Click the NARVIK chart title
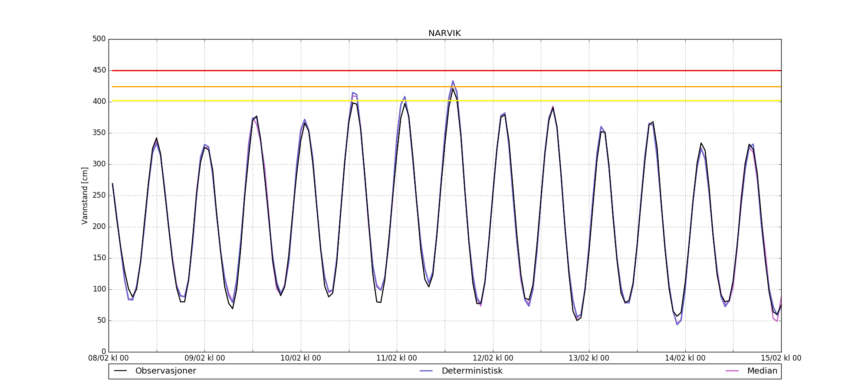The image size is (868, 391). [x=444, y=33]
